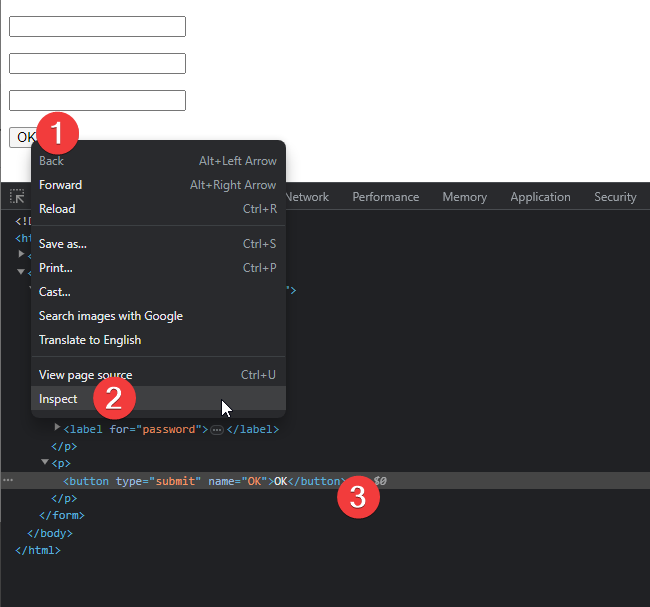Click Cast... in the context menu
The image size is (650, 607).
point(55,292)
